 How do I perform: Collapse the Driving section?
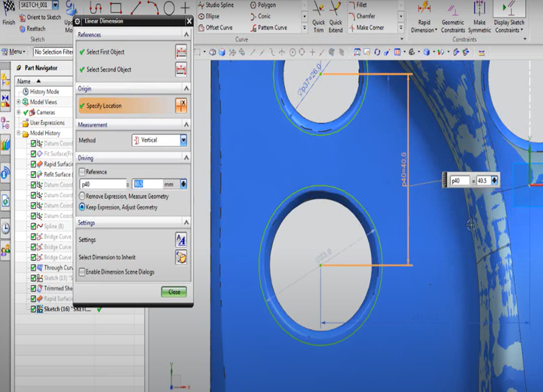(186, 158)
